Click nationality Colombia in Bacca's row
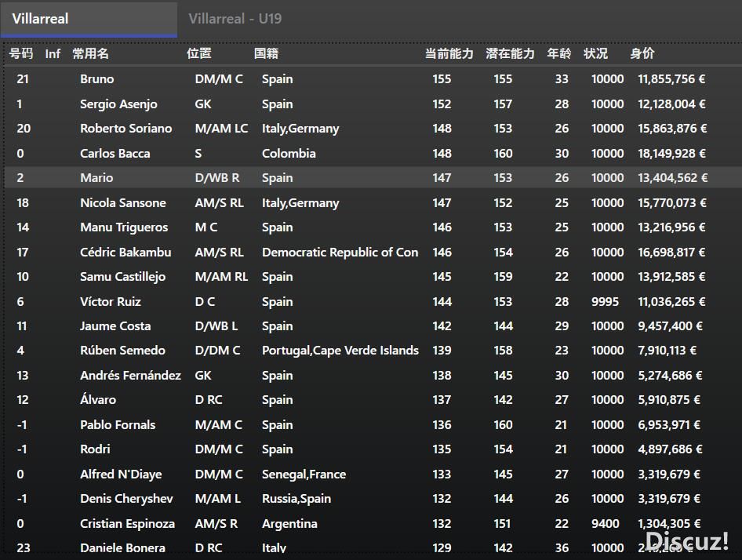 [x=289, y=154]
